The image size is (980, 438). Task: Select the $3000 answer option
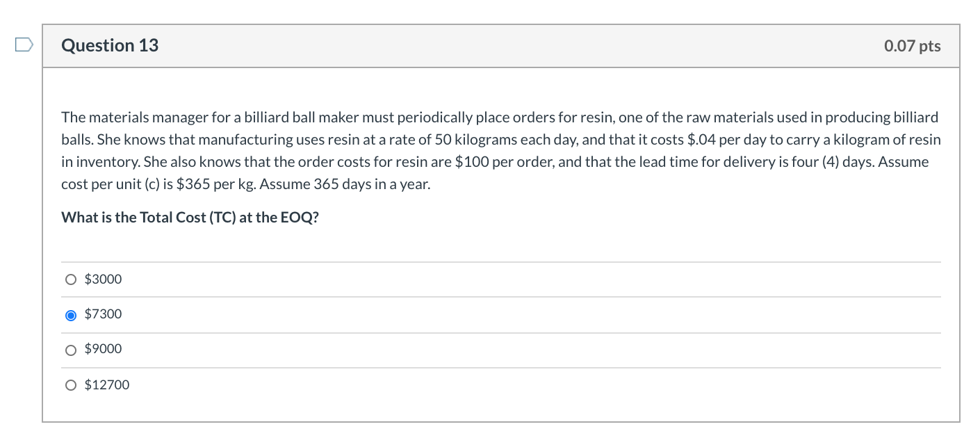pyautogui.click(x=70, y=279)
